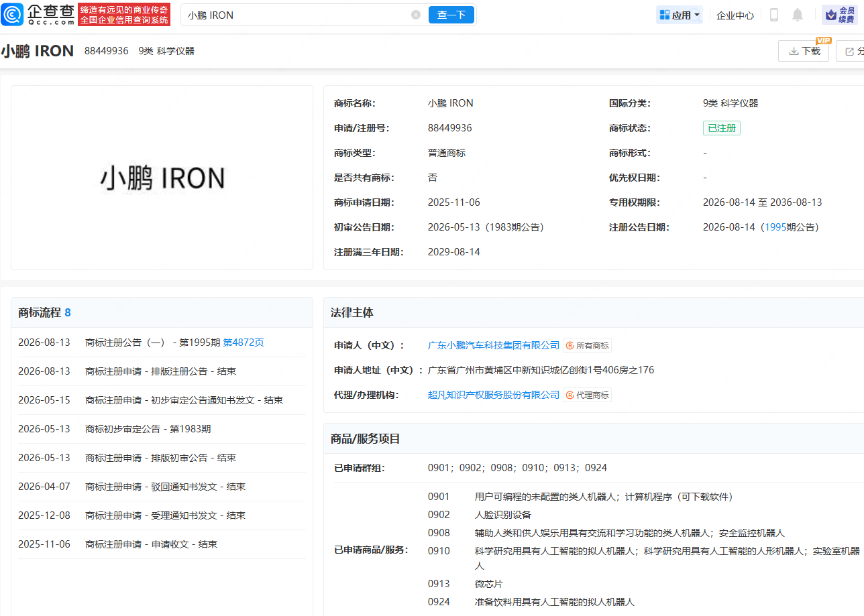Click 初审公告日期 value 2026-05-13（1983期公告）
The height and width of the screenshot is (616, 864).
[x=488, y=227]
